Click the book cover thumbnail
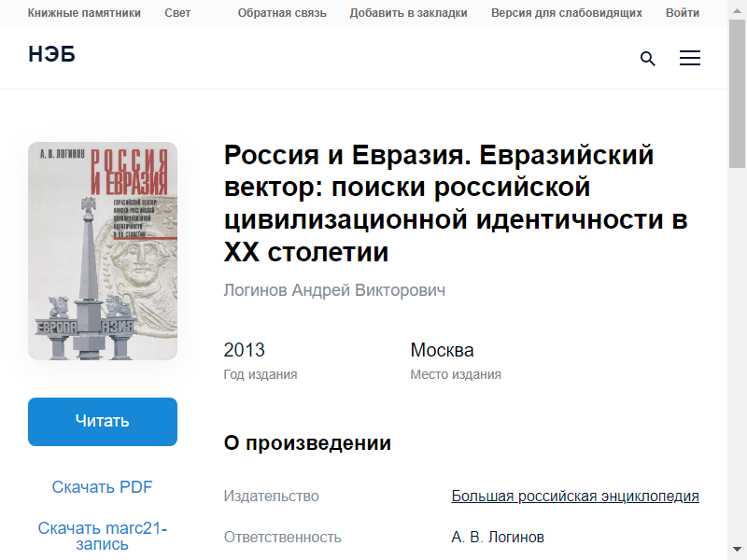Screen dimensions: 747x560 tap(103, 251)
